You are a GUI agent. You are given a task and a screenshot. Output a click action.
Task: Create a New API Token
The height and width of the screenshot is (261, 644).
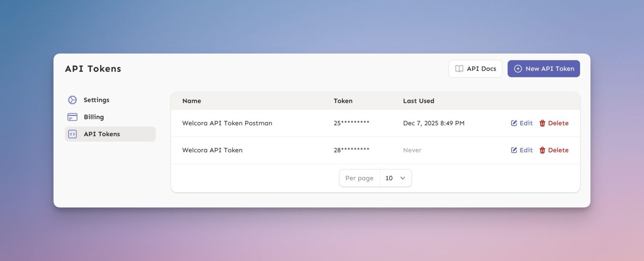coord(544,69)
